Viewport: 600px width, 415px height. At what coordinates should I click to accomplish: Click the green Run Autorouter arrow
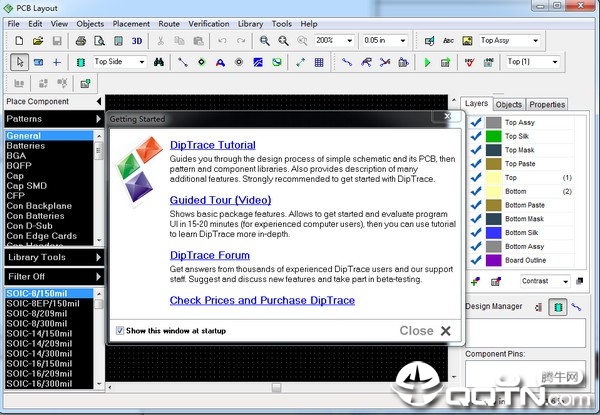pyautogui.click(x=427, y=62)
